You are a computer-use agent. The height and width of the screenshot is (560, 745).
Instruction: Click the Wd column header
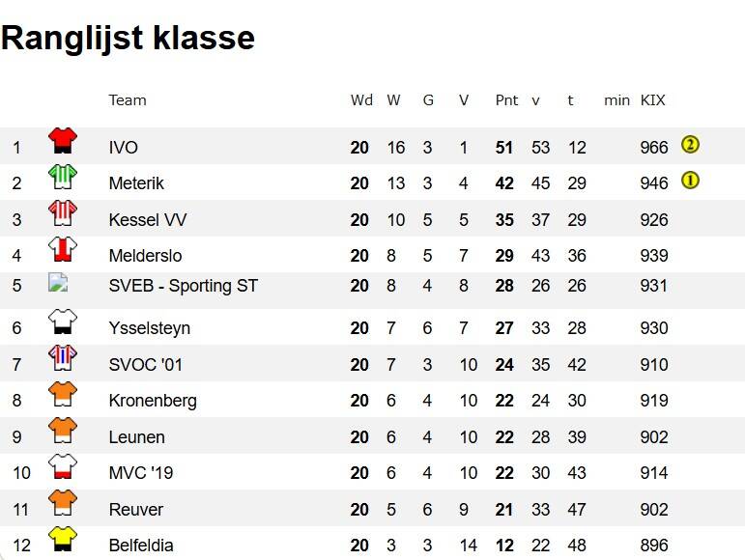(361, 100)
